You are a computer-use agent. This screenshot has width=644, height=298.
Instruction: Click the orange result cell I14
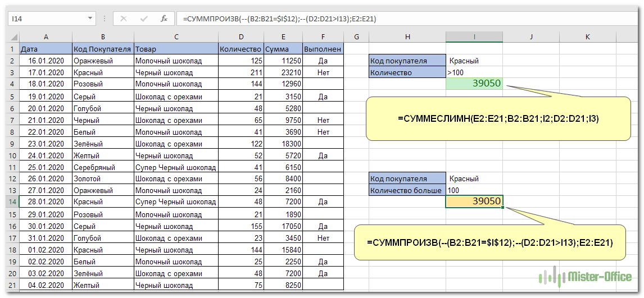474,201
